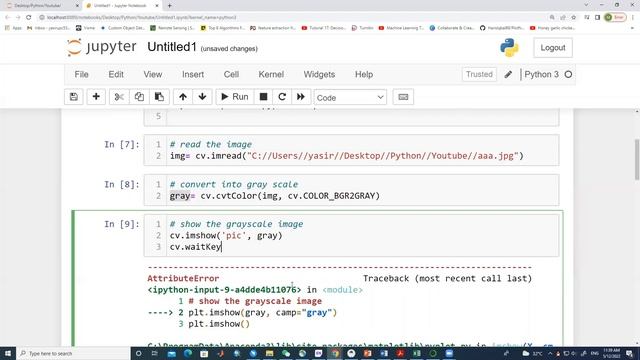Reload the page with the browser refresh icon
Screen dimensions: 640x360
coord(29,17)
